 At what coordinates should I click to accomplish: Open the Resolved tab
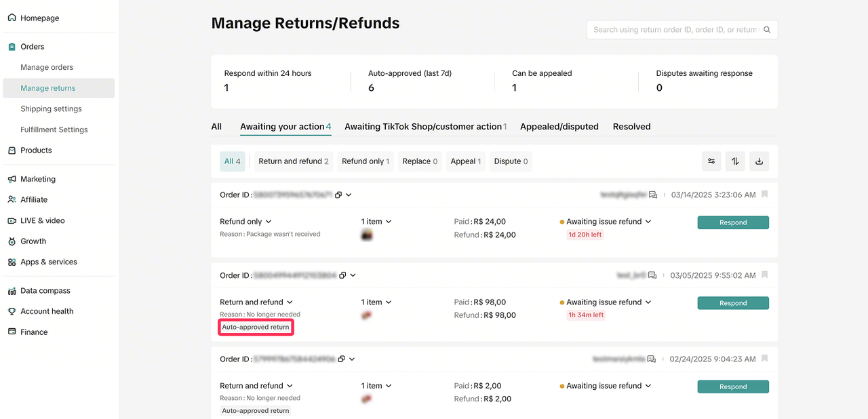(x=631, y=127)
